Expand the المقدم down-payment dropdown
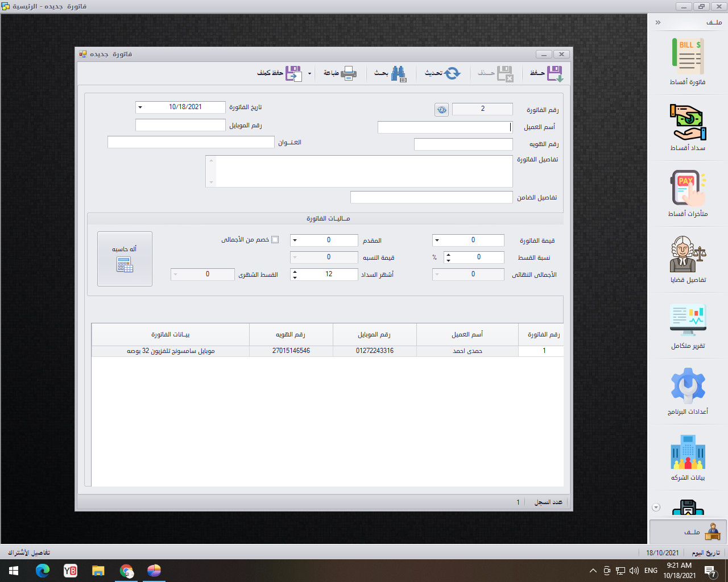The image size is (728, 582). tap(295, 240)
